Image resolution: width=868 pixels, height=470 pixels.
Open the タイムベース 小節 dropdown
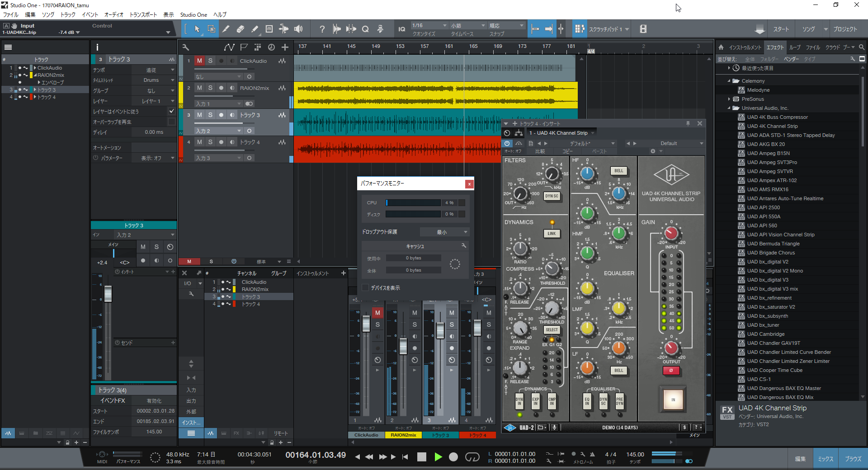[468, 25]
